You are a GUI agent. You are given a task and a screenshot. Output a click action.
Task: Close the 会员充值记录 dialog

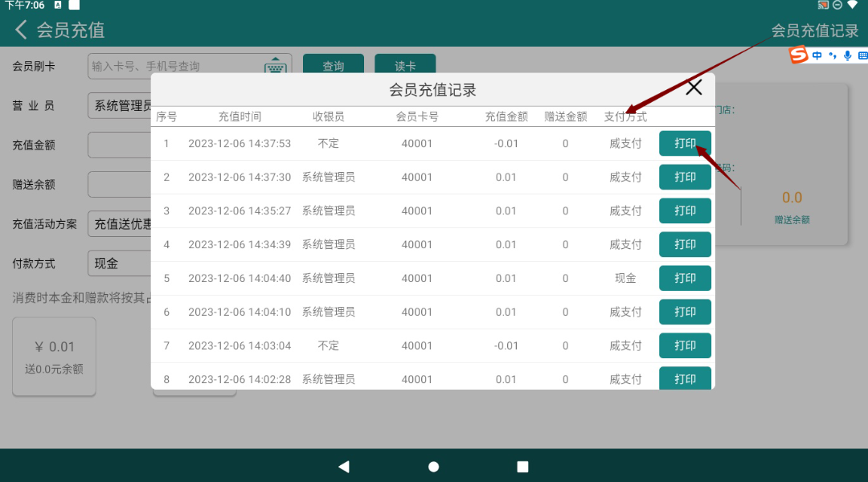pos(694,88)
